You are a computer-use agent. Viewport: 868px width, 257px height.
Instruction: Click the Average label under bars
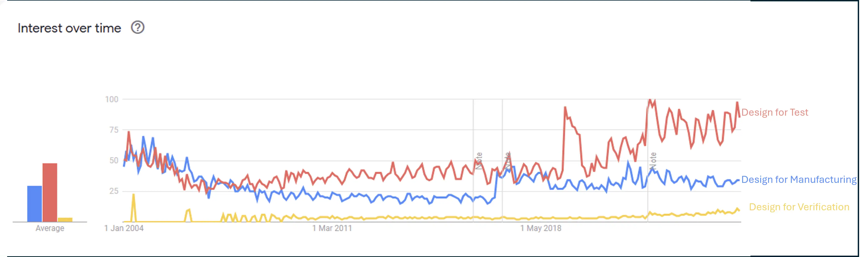50,228
